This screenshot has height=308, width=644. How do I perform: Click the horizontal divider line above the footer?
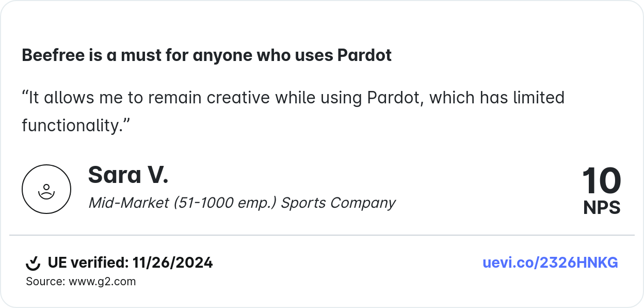pos(322,235)
